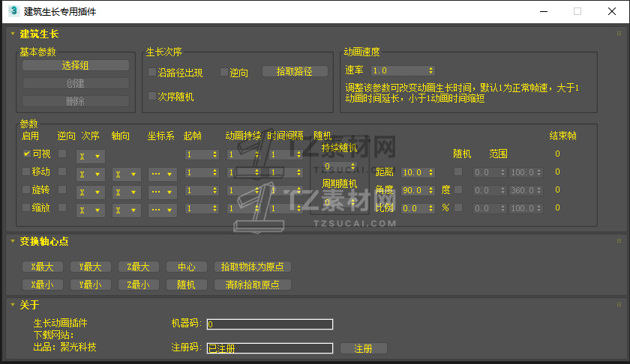630x364 pixels.
Task: Click 起帧 spinner in 旋转 row
Action: click(x=202, y=191)
